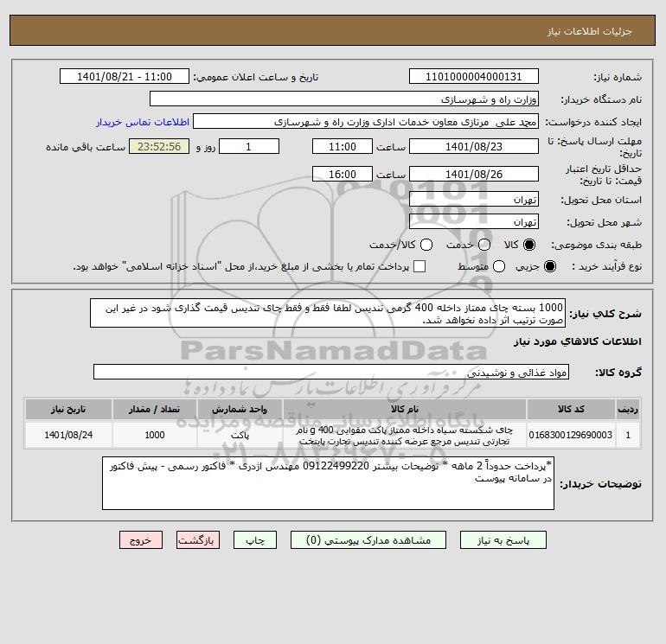Click product code 0168300129690003 cell
The width and height of the screenshot is (666, 644).
pyautogui.click(x=571, y=435)
